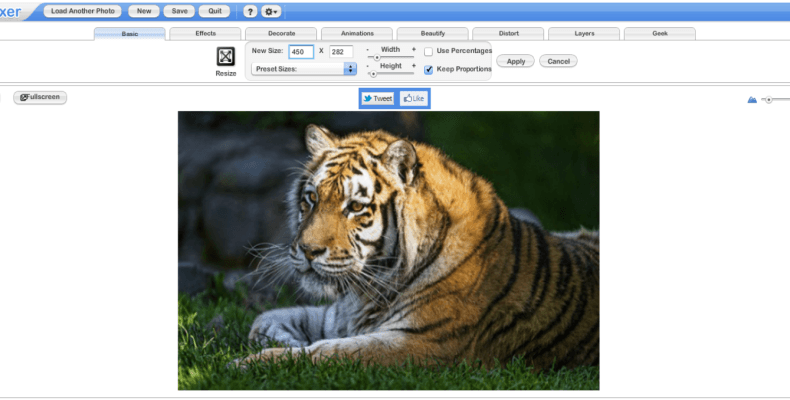The width and height of the screenshot is (790, 400).
Task: Select the Layers tab
Action: (584, 34)
